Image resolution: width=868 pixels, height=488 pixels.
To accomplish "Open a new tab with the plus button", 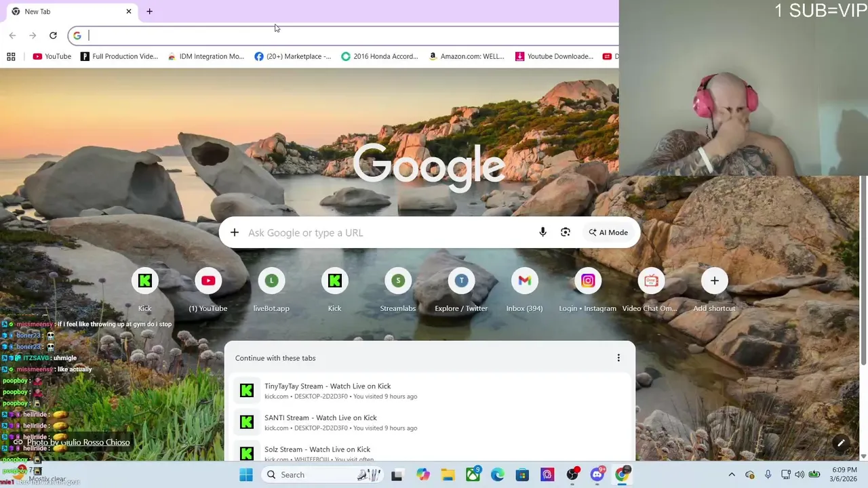I will click(149, 12).
